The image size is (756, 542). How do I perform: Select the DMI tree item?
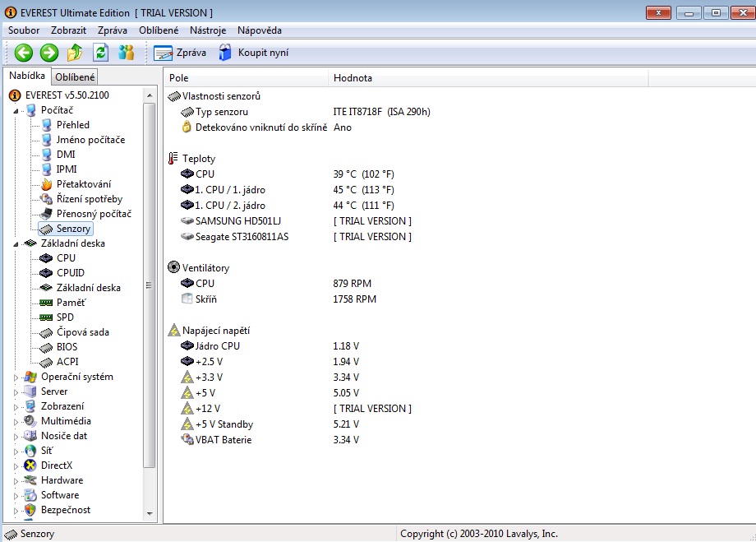(x=66, y=155)
